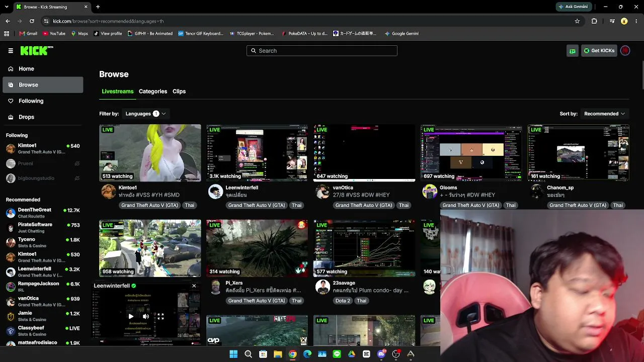Open Google Drive from the taskbar

(352, 354)
